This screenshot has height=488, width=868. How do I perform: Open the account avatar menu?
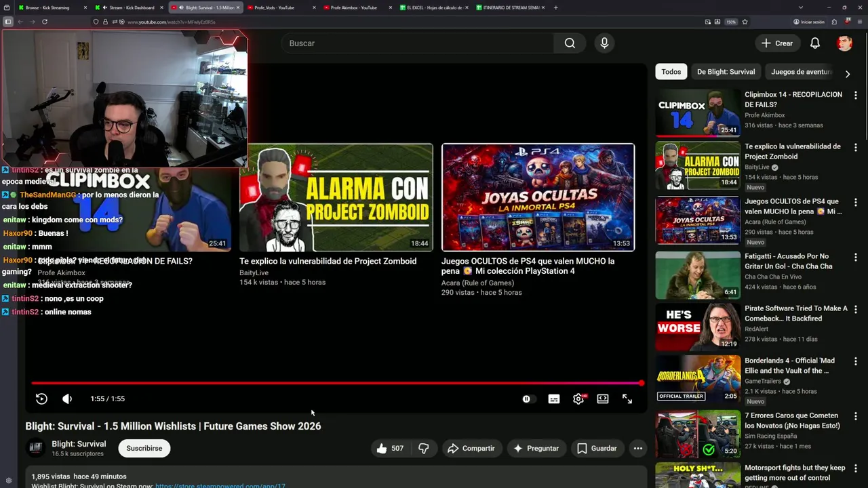pyautogui.click(x=844, y=43)
